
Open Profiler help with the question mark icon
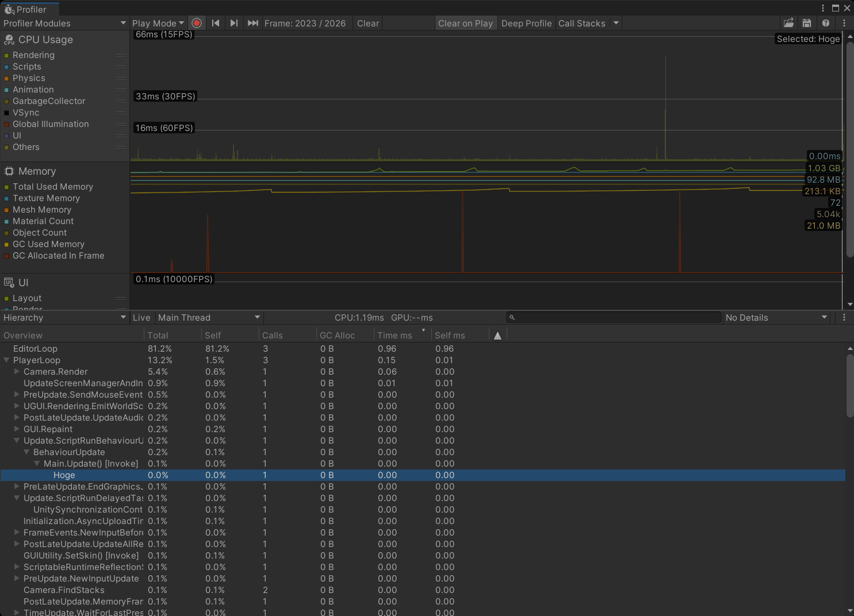coord(826,23)
